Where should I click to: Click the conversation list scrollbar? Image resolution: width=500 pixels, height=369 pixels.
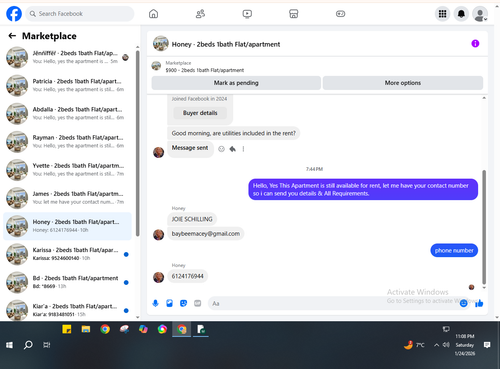(x=138, y=143)
